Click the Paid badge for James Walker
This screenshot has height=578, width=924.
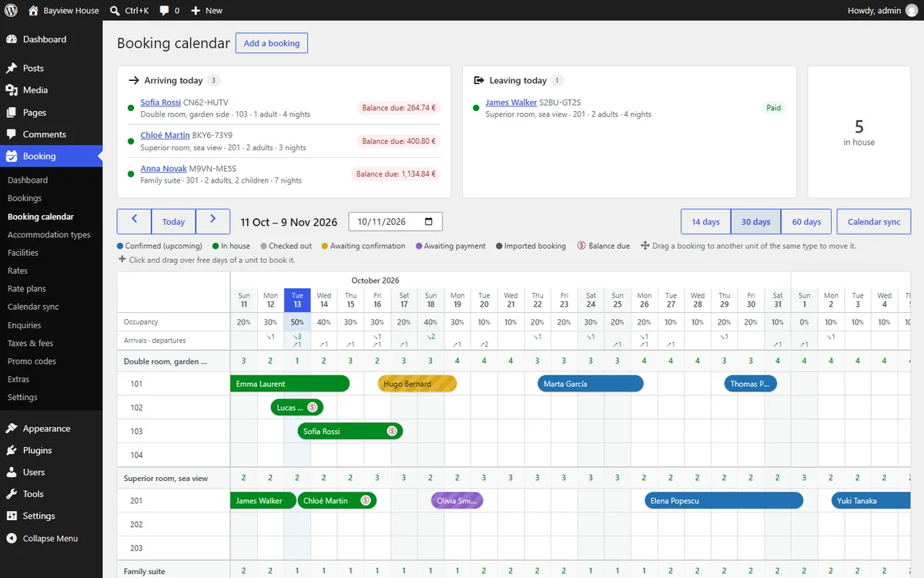pos(774,108)
